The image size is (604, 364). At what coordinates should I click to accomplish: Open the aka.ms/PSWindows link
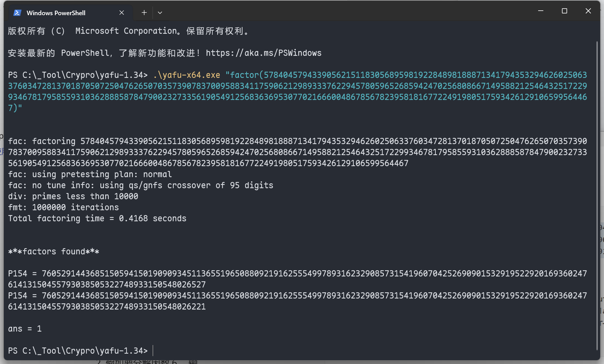pyautogui.click(x=264, y=53)
